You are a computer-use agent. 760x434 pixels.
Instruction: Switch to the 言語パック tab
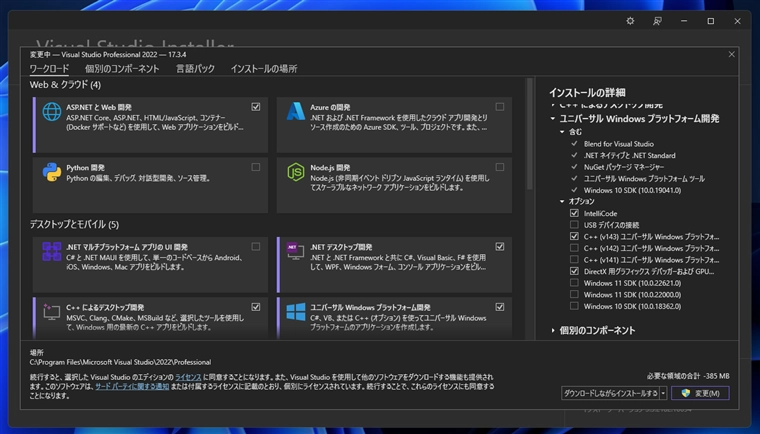[x=195, y=69]
